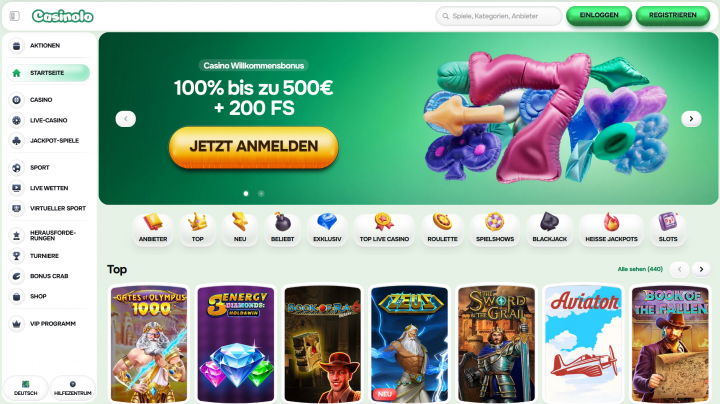Viewport: 720px width, 404px height.
Task: Open the Anbieter book icon category
Action: [x=153, y=230]
